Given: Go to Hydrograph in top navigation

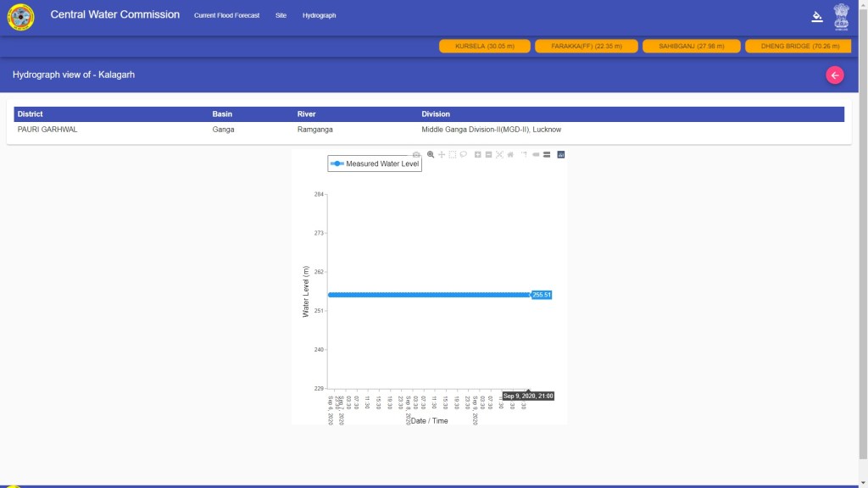Looking at the screenshot, I should coord(319,16).
